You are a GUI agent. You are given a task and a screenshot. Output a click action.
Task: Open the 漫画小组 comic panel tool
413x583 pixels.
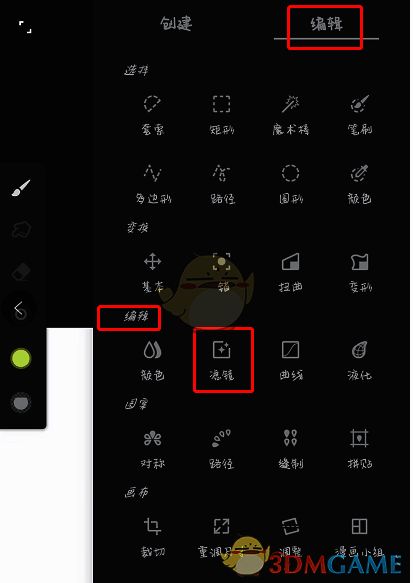(x=359, y=537)
